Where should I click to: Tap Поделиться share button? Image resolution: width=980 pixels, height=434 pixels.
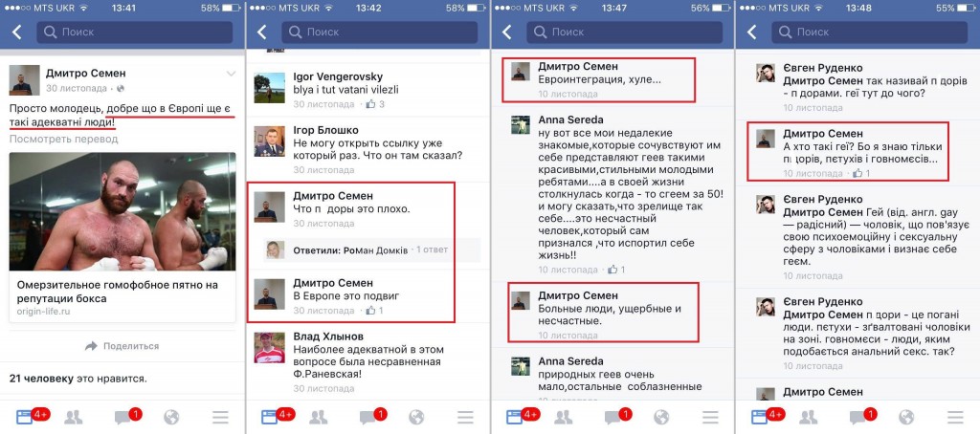(x=122, y=345)
